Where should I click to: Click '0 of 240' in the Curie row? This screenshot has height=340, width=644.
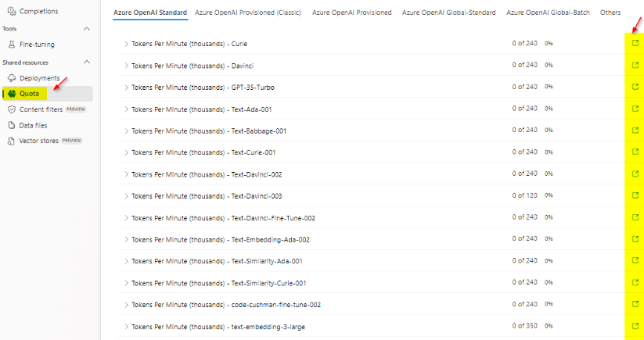tap(524, 43)
